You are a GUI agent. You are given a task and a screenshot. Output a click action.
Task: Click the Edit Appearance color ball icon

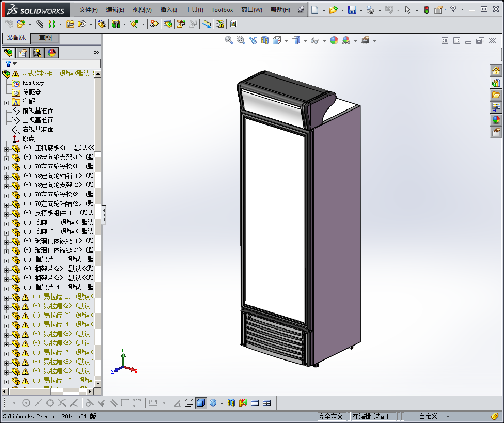coord(334,40)
